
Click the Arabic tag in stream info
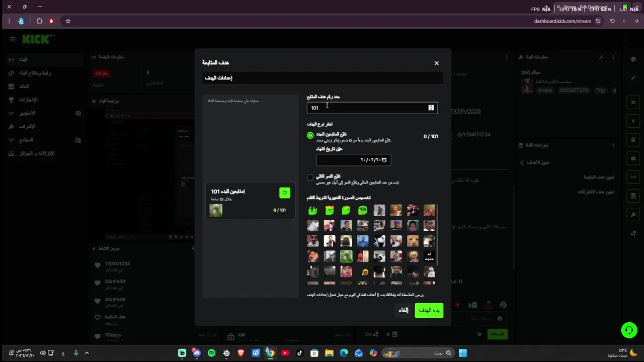coord(545,90)
